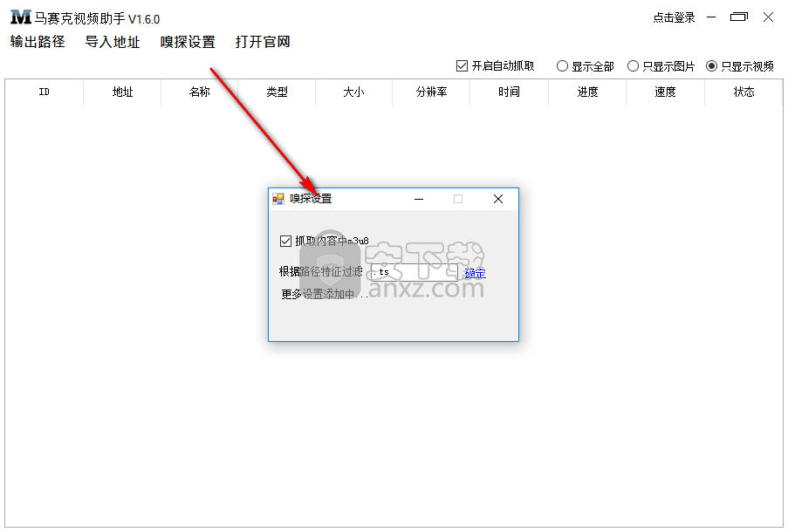788x532 pixels.
Task: Minimize the 嗅探设置 dialog
Action: pyautogui.click(x=419, y=199)
